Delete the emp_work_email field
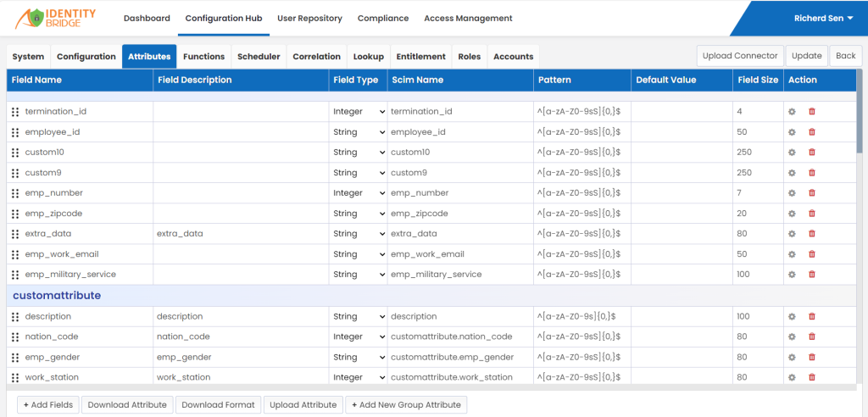Image resolution: width=868 pixels, height=417 pixels. [812, 254]
